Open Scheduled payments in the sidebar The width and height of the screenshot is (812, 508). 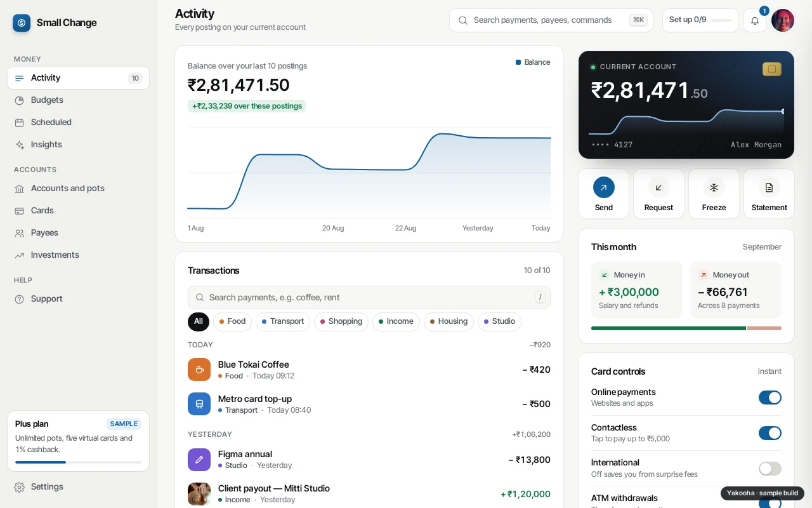coord(78,123)
